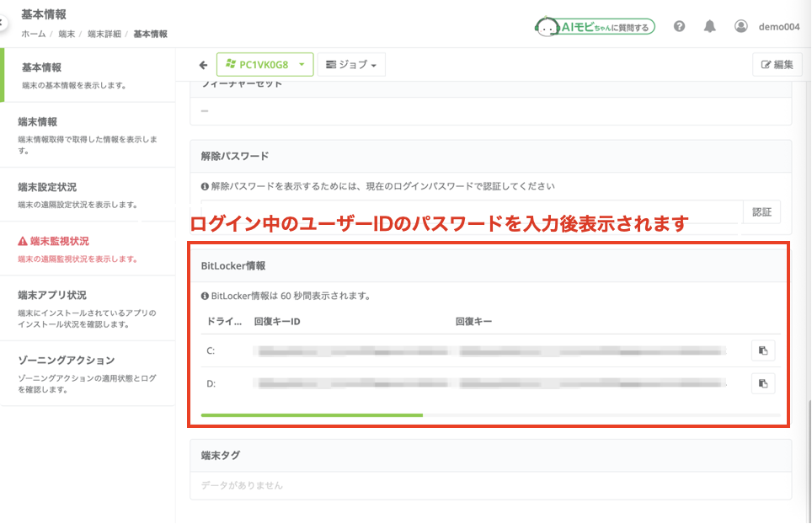The image size is (812, 524).
Task: Click the blurred recovery key ID for C:
Action: (352, 351)
